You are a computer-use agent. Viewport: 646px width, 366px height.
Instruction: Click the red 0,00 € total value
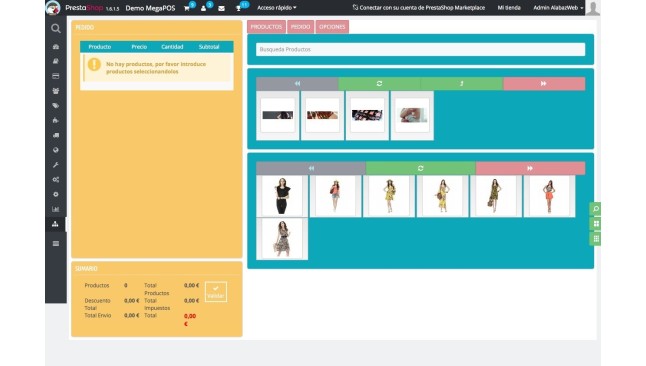coord(190,320)
